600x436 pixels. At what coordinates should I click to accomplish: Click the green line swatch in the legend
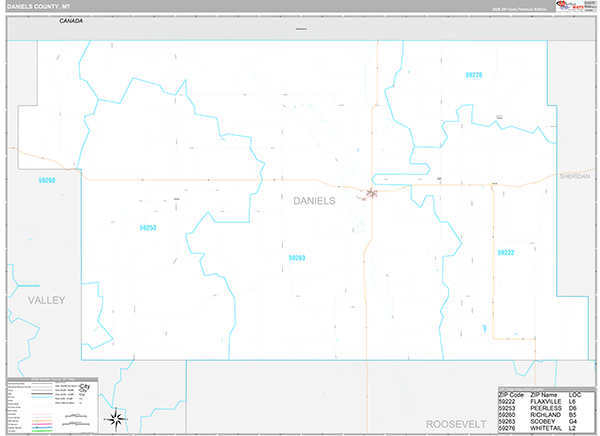[42, 431]
